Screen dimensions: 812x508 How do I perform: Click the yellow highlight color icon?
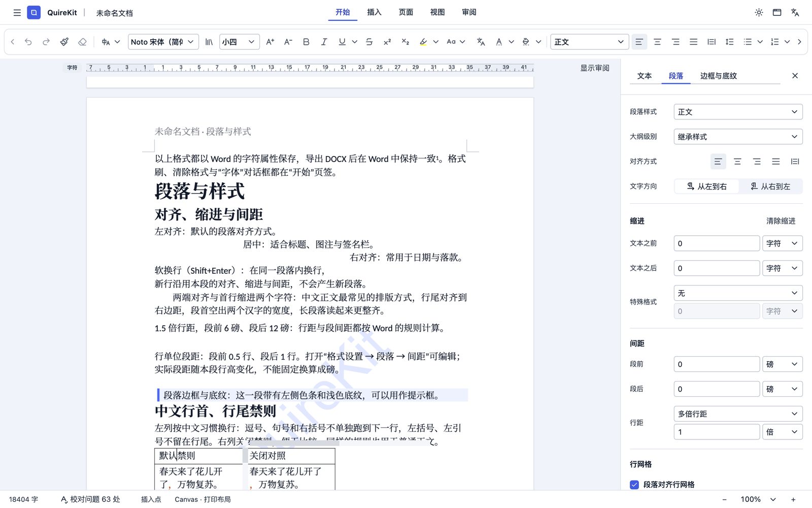pyautogui.click(x=423, y=42)
